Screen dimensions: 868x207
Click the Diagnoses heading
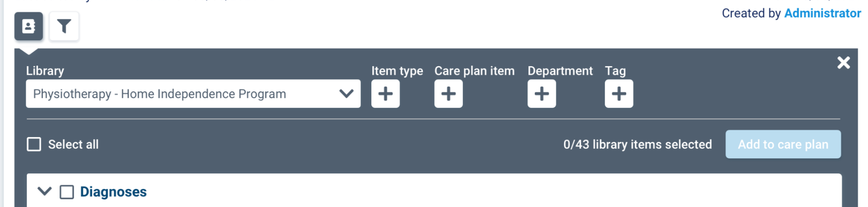(x=113, y=192)
